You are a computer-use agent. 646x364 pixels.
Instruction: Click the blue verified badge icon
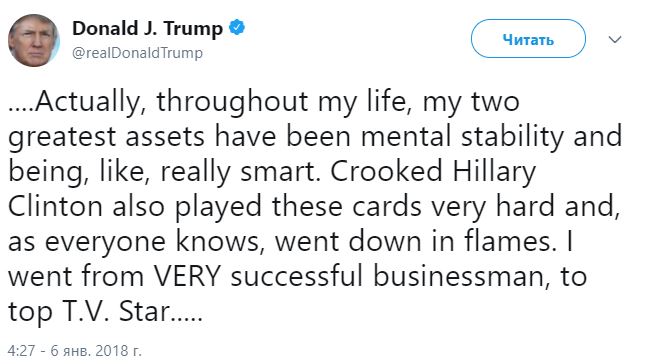(237, 28)
